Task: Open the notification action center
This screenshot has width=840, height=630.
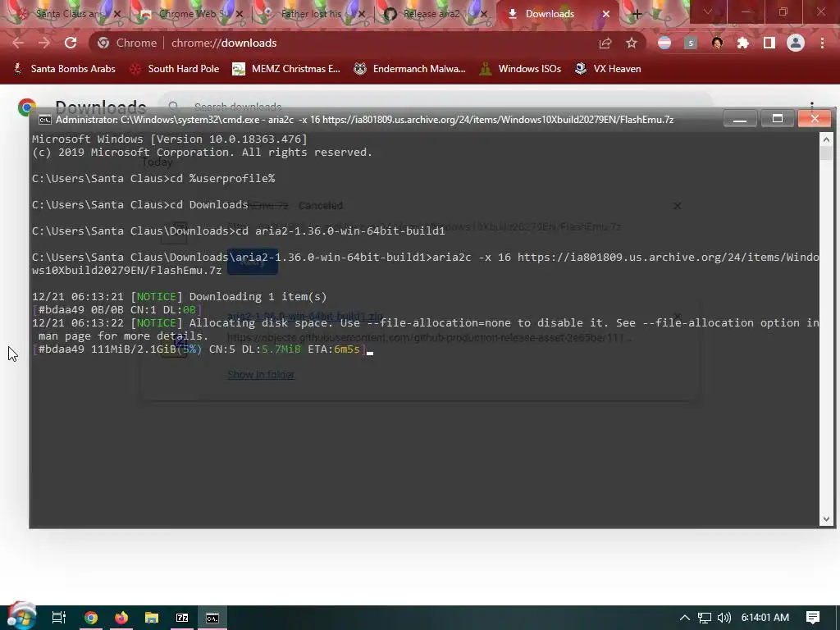Action: (813, 618)
